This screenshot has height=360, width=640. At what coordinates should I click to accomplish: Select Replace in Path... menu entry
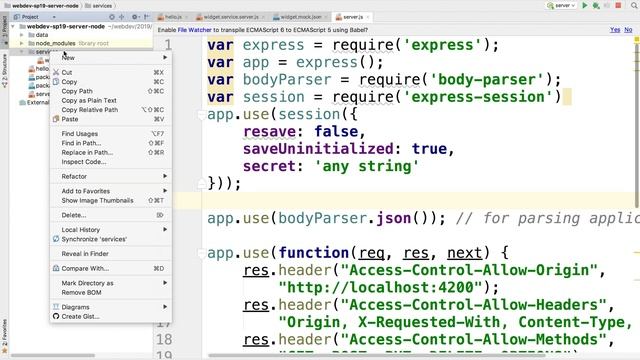pos(110,153)
